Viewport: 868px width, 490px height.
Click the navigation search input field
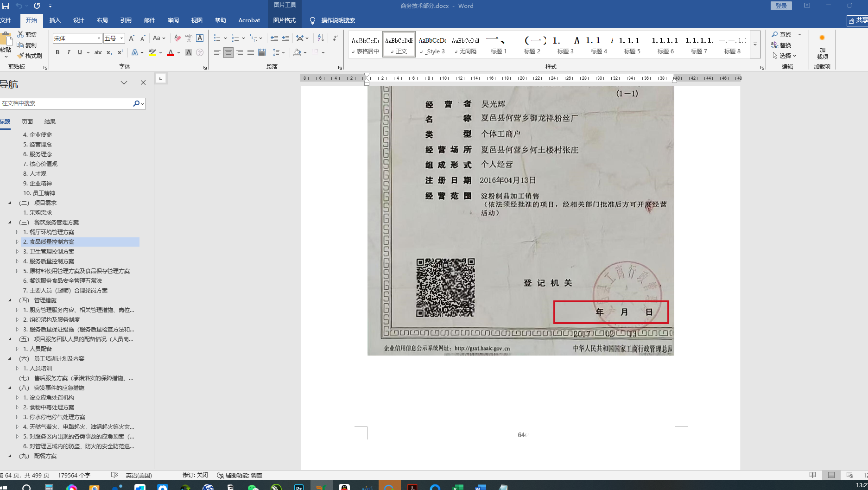click(66, 103)
